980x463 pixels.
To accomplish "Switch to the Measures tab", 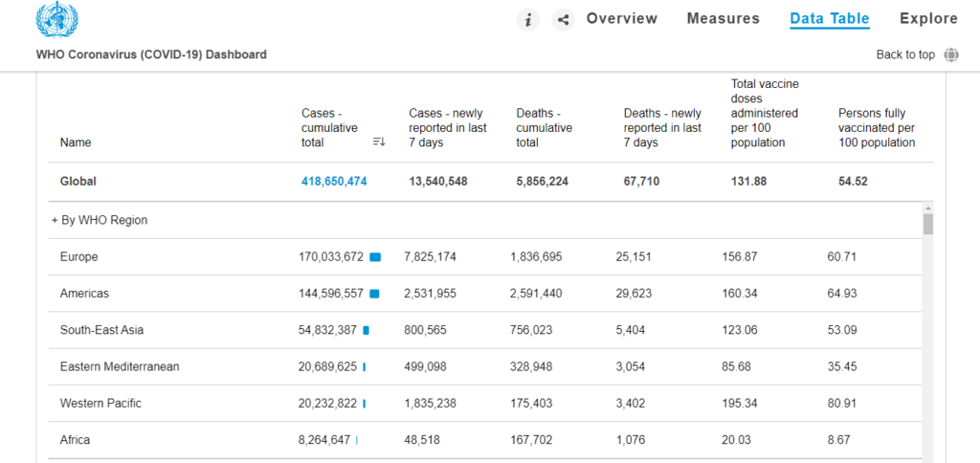I will [723, 18].
